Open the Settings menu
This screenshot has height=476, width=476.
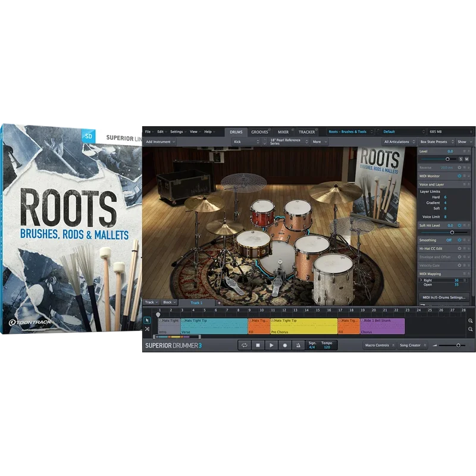click(178, 131)
